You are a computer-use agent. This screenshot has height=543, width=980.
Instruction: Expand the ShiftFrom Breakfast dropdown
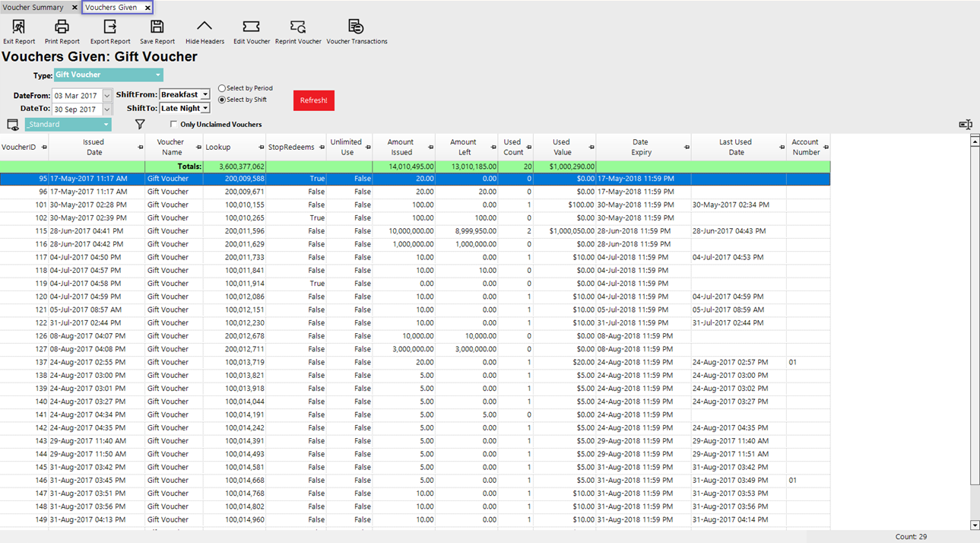(205, 95)
